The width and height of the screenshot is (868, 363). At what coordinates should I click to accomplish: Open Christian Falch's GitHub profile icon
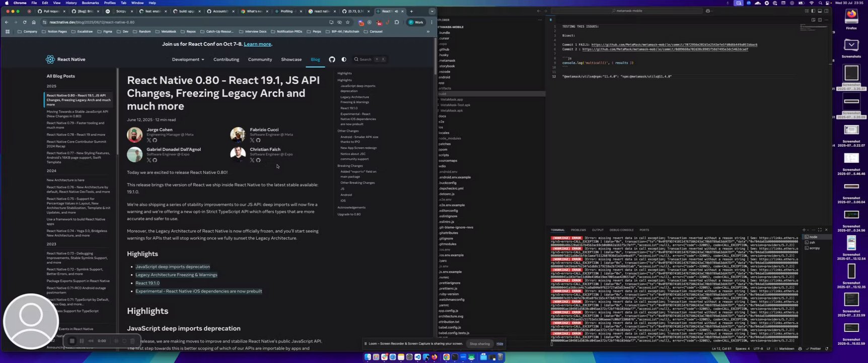258,160
